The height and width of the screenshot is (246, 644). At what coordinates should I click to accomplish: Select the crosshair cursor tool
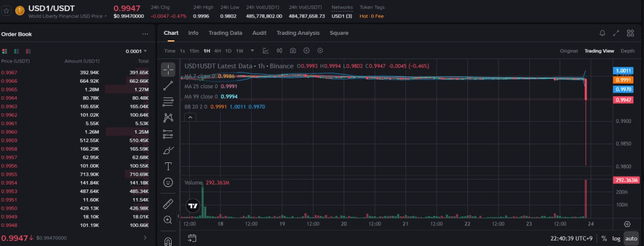click(x=168, y=70)
